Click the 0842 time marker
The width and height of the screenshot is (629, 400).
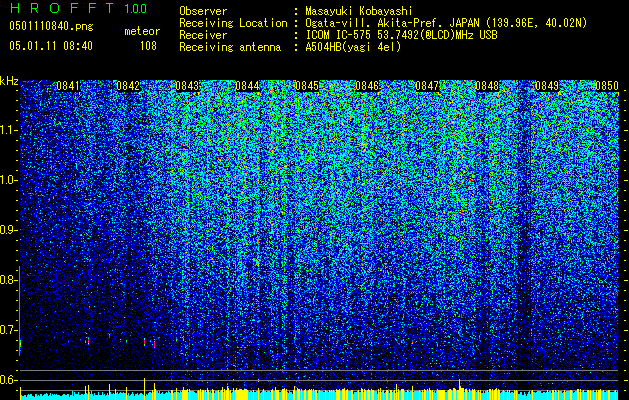128,86
